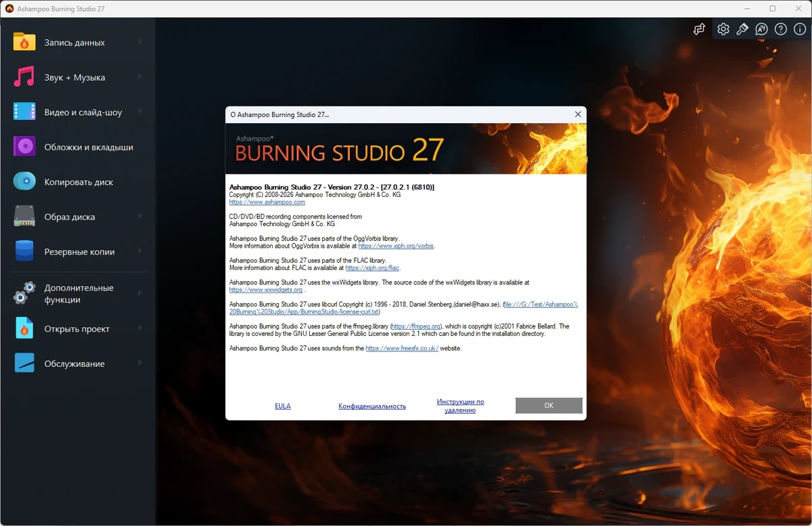
Task: Expand the Запись данных submenu arrow
Action: click(x=140, y=42)
